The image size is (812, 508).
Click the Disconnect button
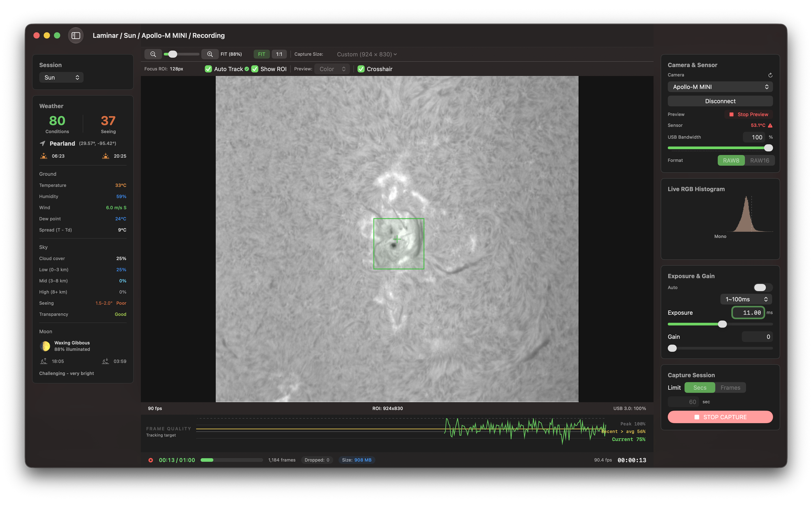tap(720, 101)
